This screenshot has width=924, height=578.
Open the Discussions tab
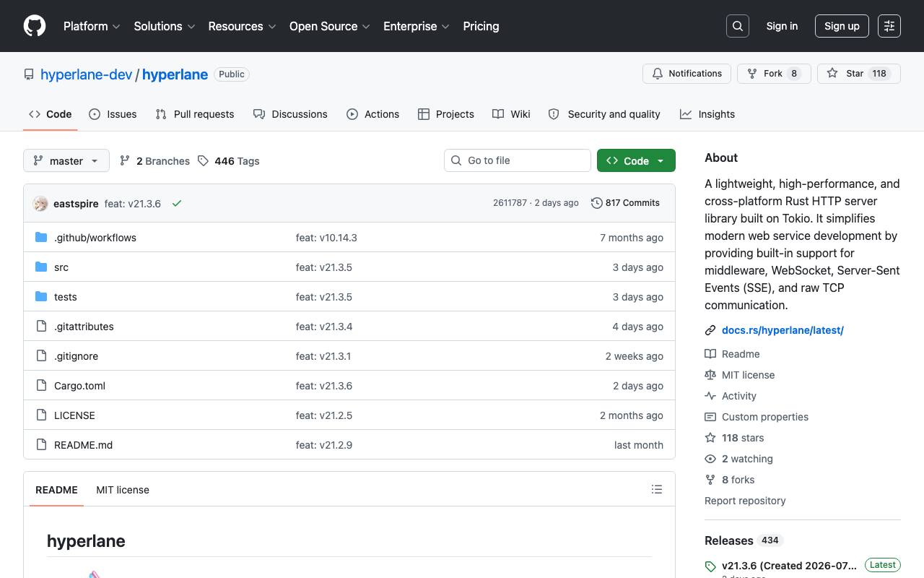(290, 114)
